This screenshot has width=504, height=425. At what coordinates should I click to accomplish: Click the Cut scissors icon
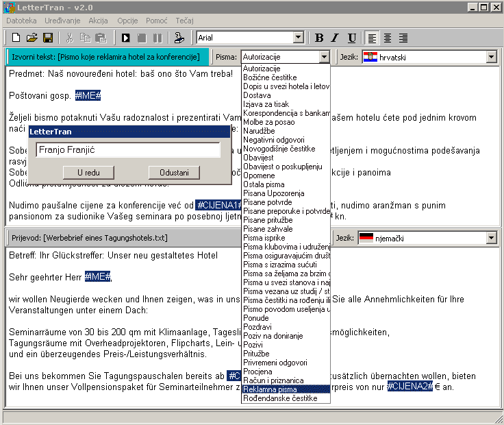(x=69, y=38)
